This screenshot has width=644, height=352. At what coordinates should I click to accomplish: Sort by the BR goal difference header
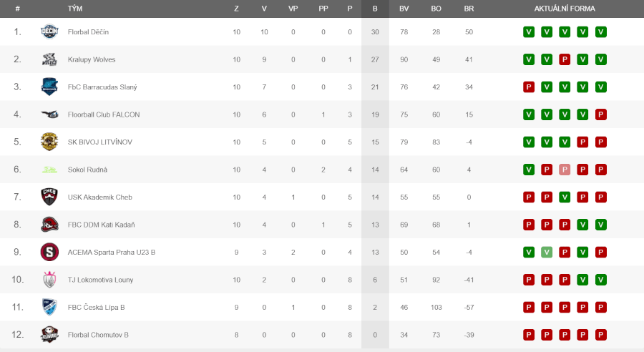(469, 9)
